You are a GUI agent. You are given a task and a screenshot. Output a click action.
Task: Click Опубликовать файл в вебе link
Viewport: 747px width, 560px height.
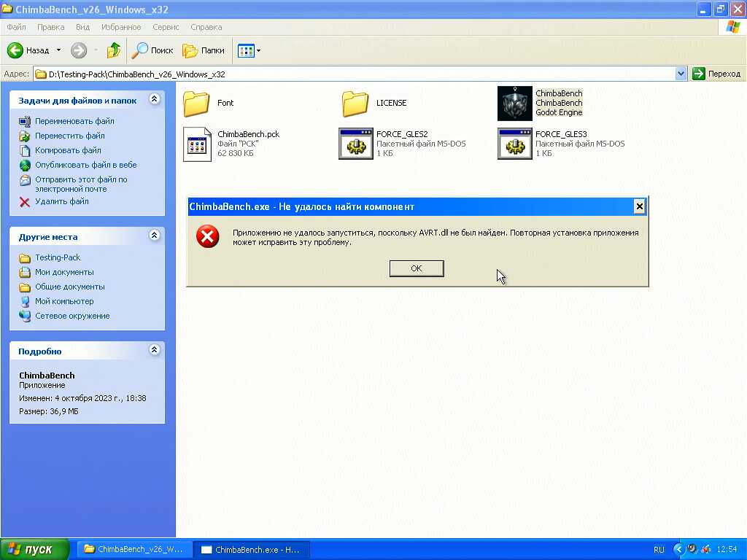click(86, 165)
